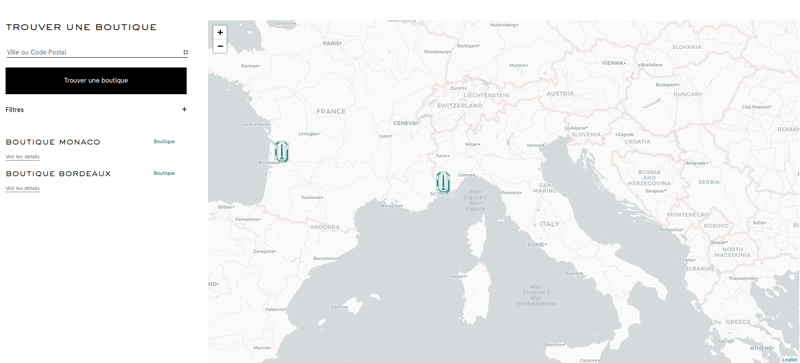Open Voir les détails for Boutique Monaco
Viewport: 800px width, 363px height.
point(22,157)
